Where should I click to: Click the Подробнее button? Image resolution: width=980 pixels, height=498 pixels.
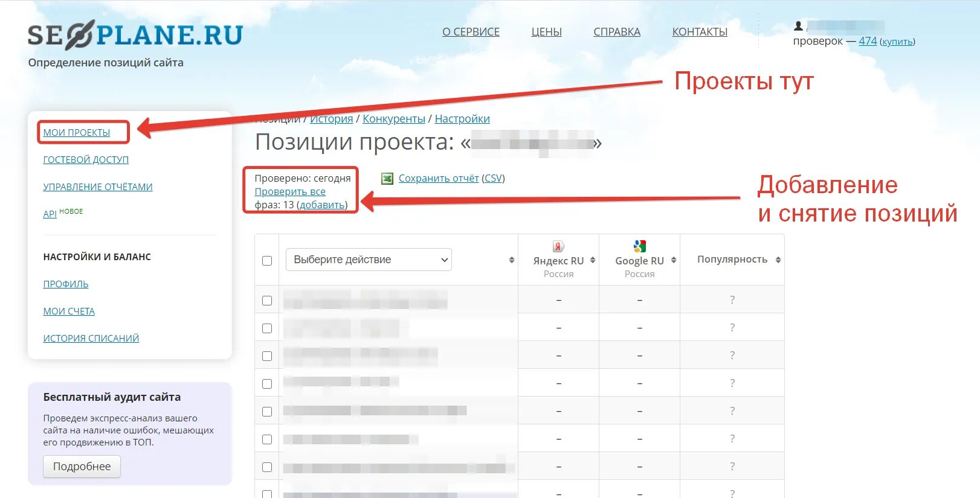pyautogui.click(x=82, y=467)
